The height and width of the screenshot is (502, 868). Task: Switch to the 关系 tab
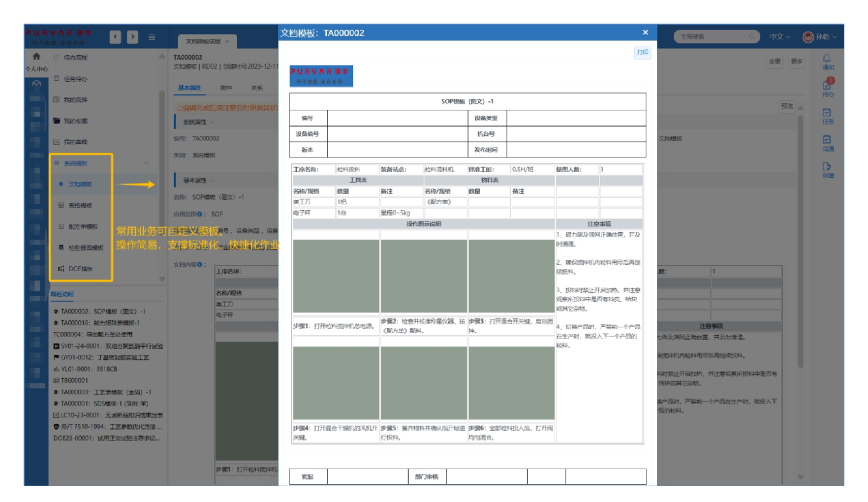click(x=257, y=88)
